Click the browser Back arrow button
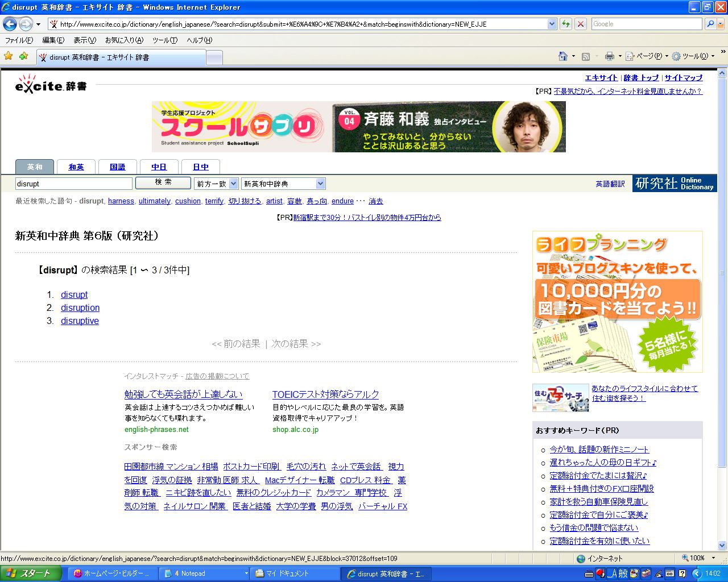The width and height of the screenshot is (728, 582). (x=10, y=24)
